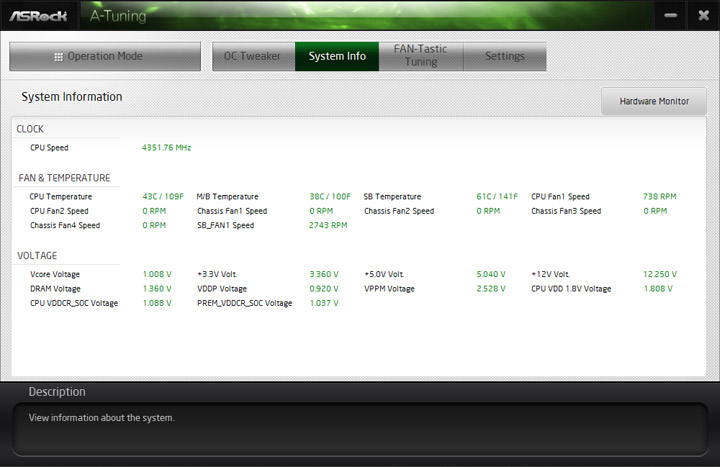This screenshot has height=467, width=720.
Task: Click the SB Temperature value 61C / 141F
Action: tap(497, 197)
